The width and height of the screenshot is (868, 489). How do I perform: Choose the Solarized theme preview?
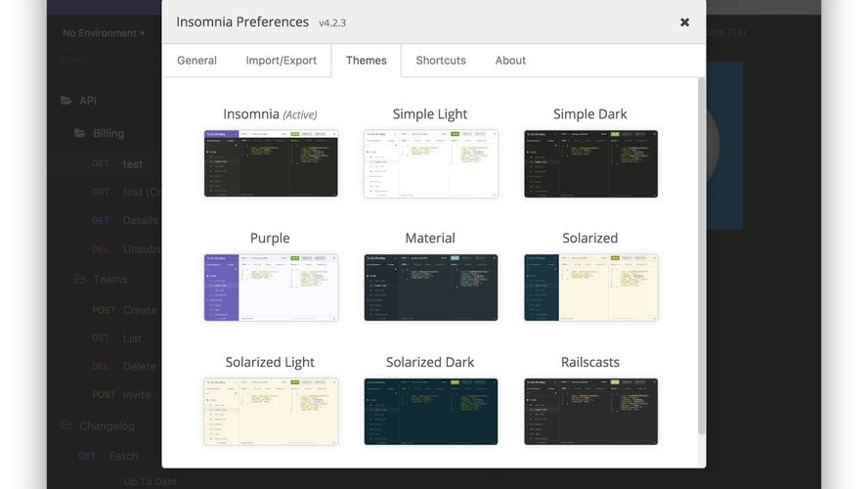590,288
